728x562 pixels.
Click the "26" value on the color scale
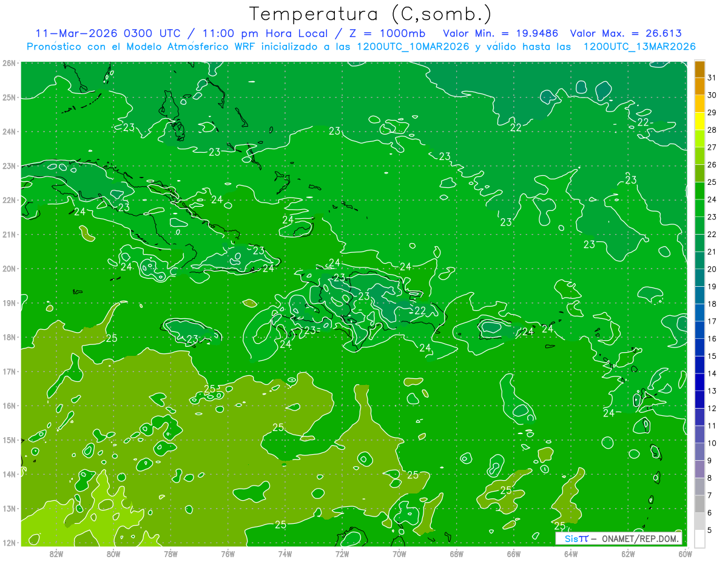[x=712, y=164]
